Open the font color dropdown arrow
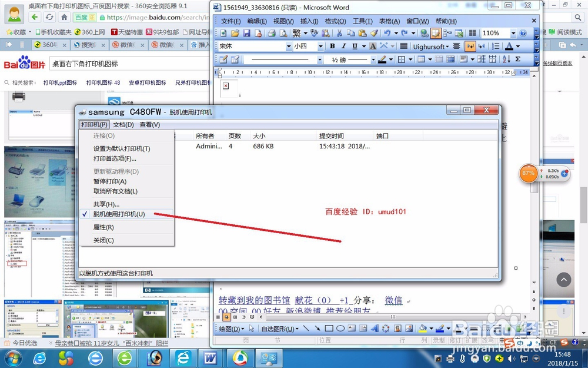 (518, 46)
